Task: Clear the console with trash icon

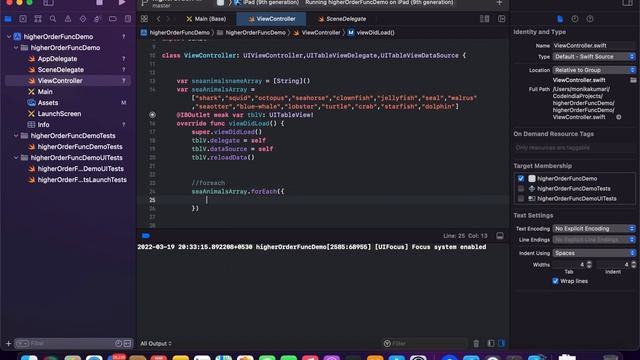Action: (x=476, y=344)
